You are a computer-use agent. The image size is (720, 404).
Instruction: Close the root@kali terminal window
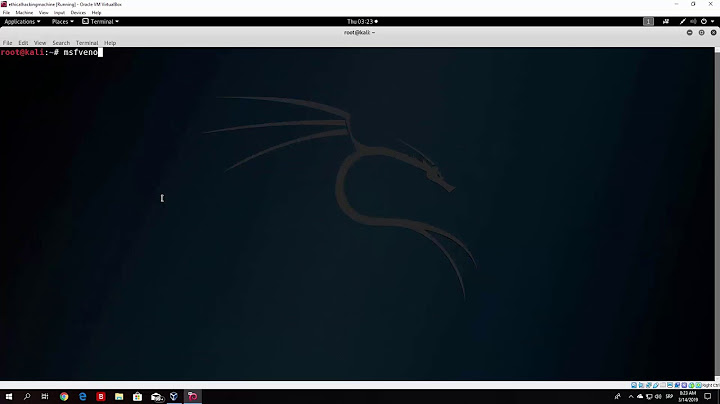(713, 33)
